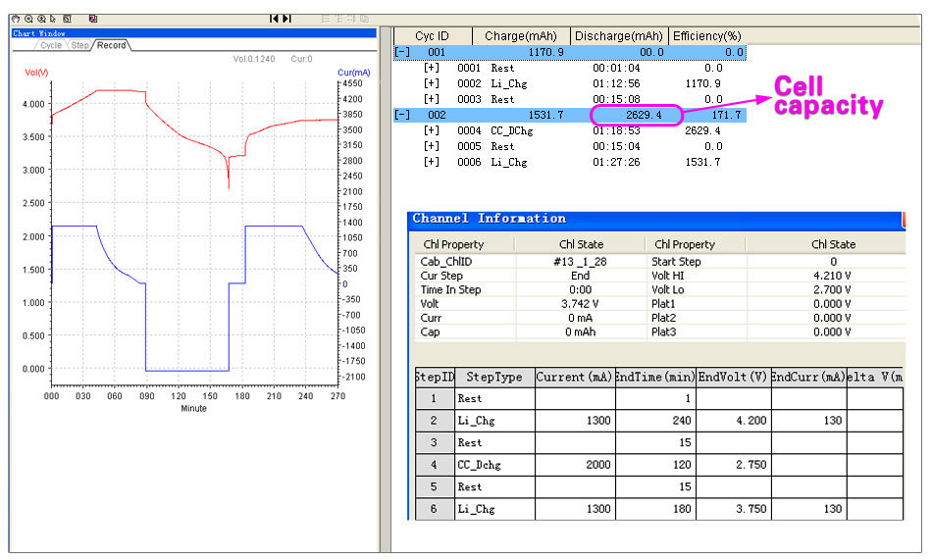Select the zoom in magnifier tool
The image size is (932, 560).
pos(41,19)
